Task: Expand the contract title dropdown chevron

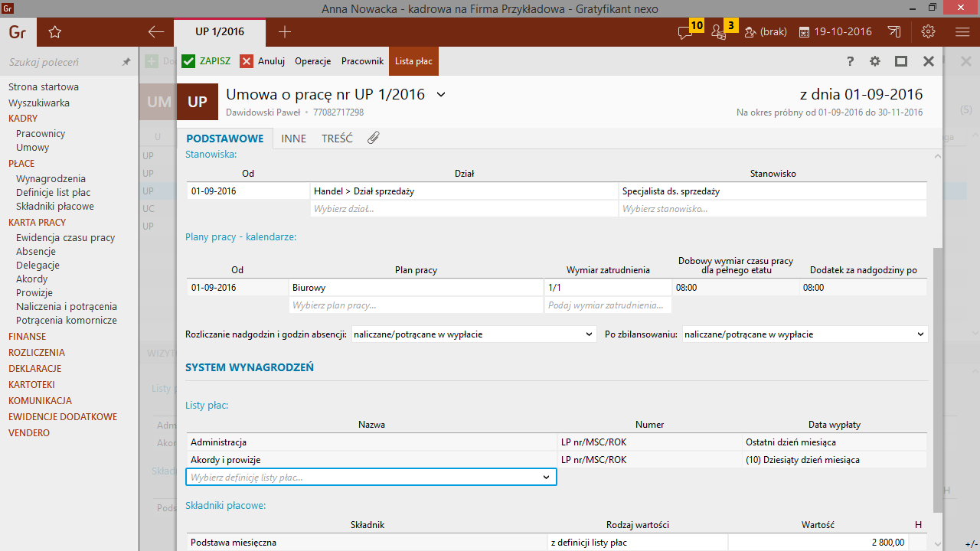Action: pos(440,95)
